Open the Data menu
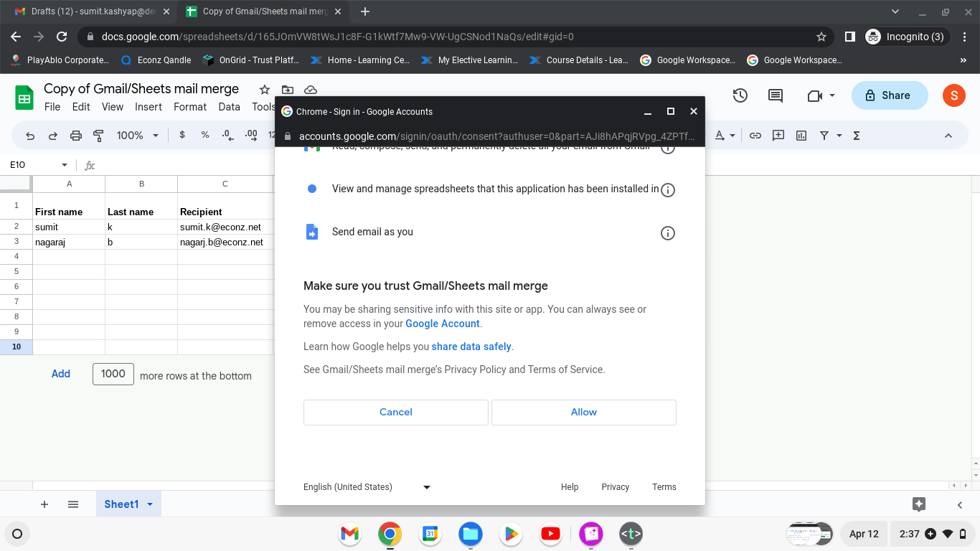Screen dimensions: 980x551 tap(229, 107)
